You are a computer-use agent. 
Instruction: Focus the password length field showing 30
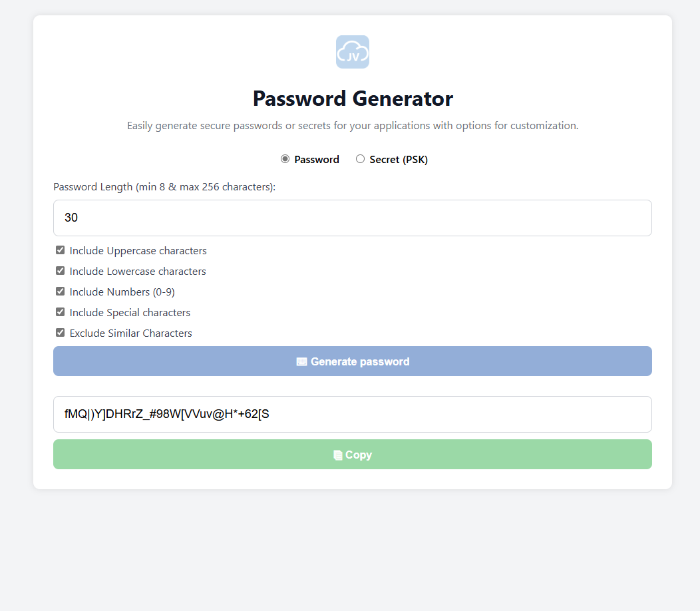tap(352, 218)
